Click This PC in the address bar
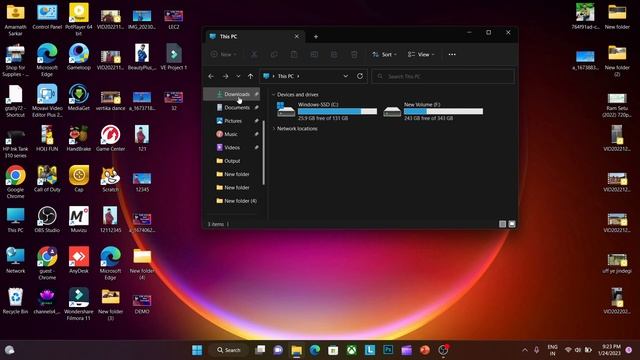This screenshot has height=360, width=640. point(285,76)
